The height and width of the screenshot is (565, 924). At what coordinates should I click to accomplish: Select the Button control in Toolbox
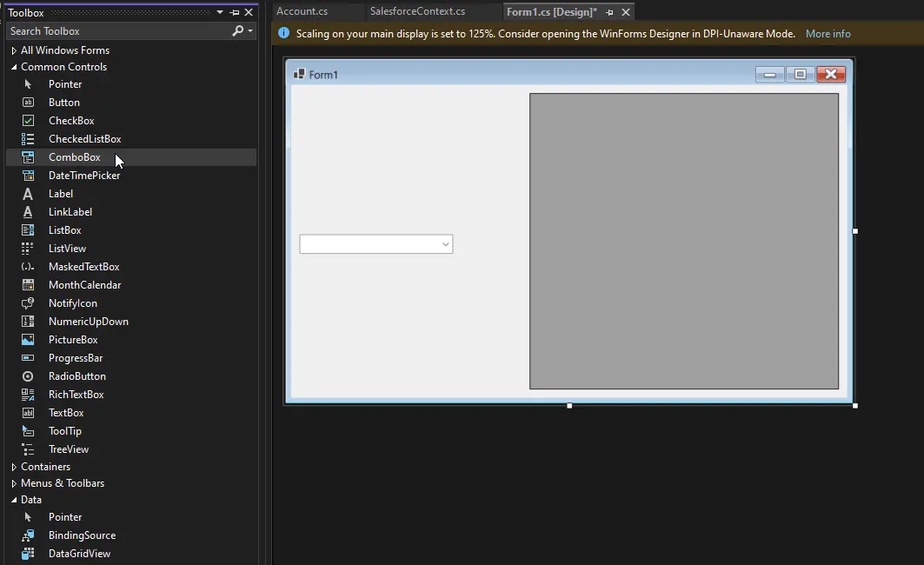[63, 103]
